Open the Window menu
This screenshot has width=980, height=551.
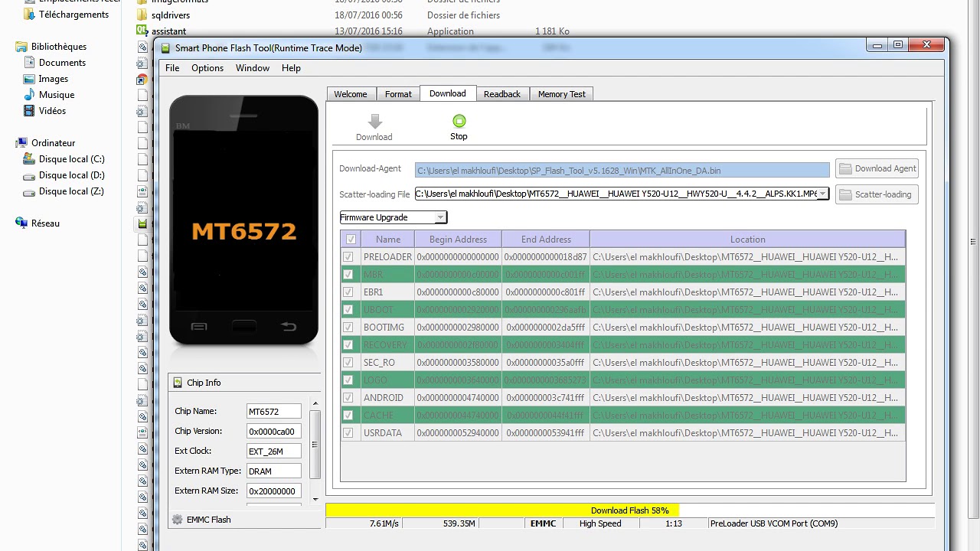point(253,68)
